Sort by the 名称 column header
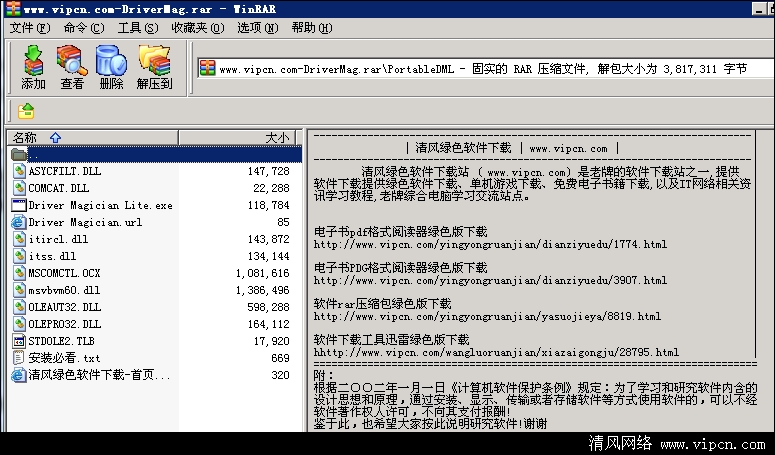Screen dimensions: 775x455 pos(92,137)
